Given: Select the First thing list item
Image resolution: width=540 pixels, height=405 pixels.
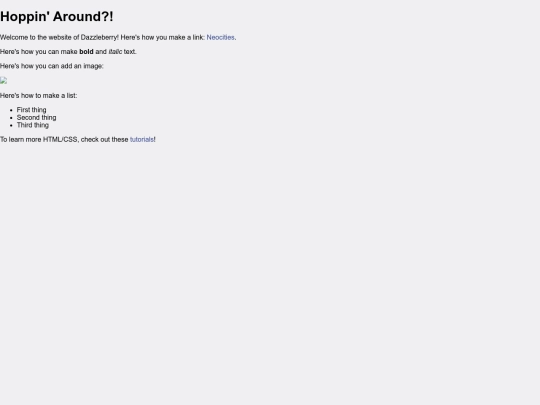Looking at the screenshot, I should (x=31, y=110).
